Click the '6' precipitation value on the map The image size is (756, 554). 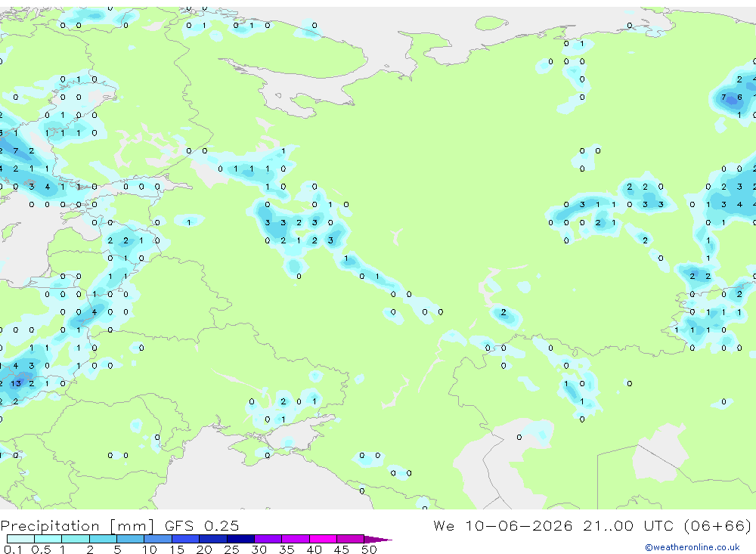739,97
